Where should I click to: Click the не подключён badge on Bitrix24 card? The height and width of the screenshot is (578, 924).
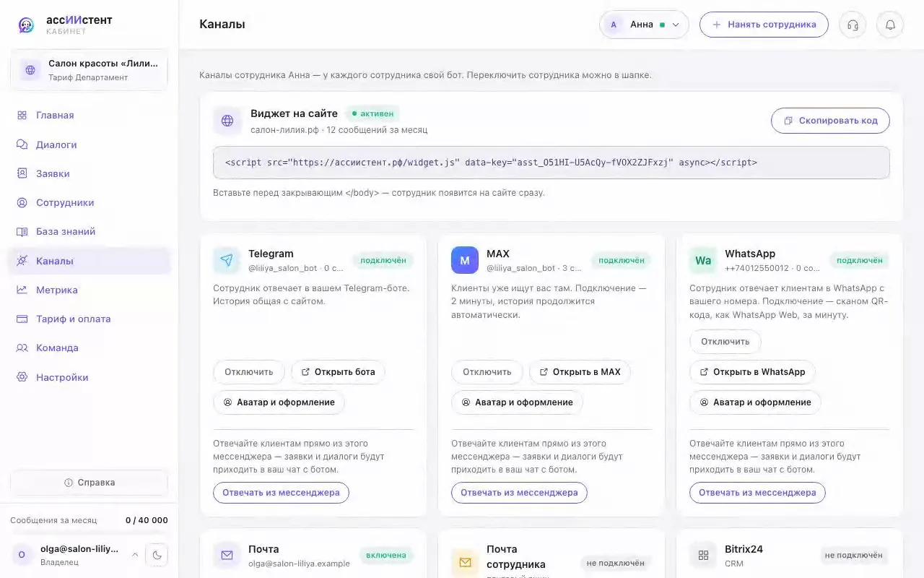tap(853, 556)
